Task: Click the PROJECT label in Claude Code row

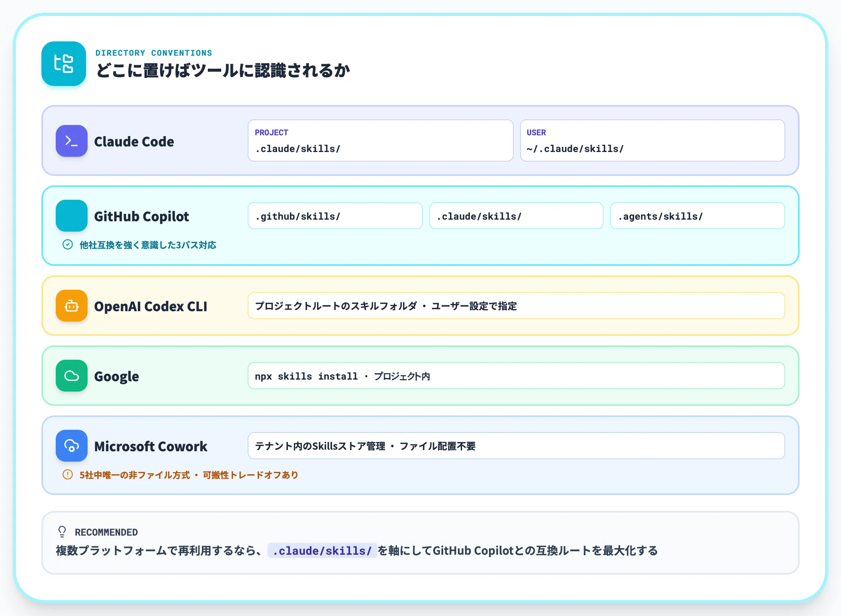Action: coord(272,133)
